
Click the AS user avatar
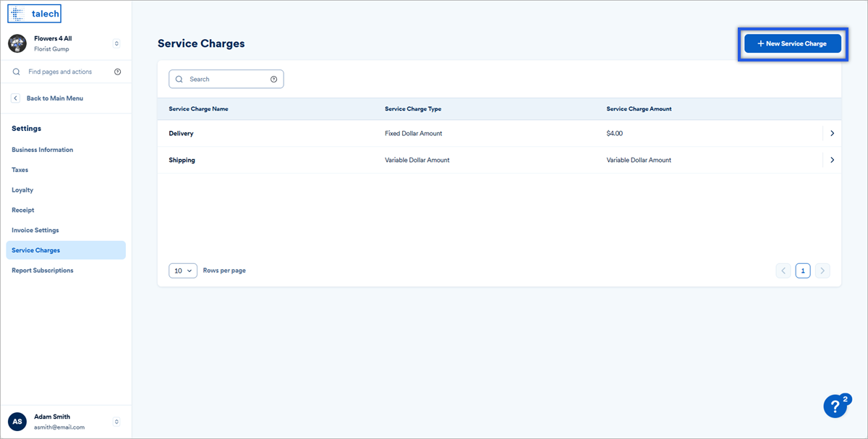[x=17, y=422]
